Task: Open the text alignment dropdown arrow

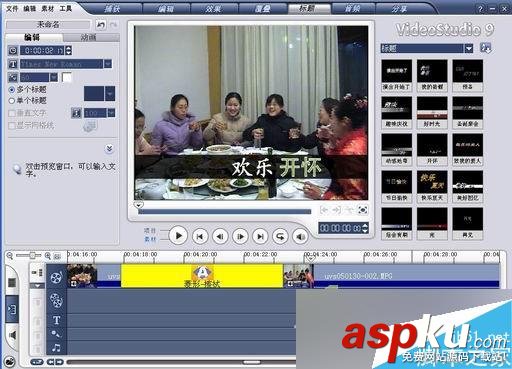Action: click(110, 94)
